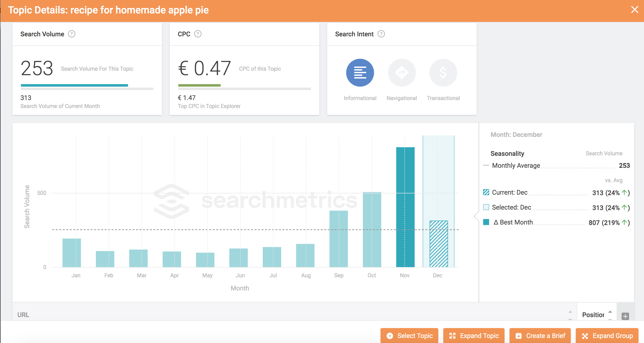Select the Sep bar in chart

[339, 239]
